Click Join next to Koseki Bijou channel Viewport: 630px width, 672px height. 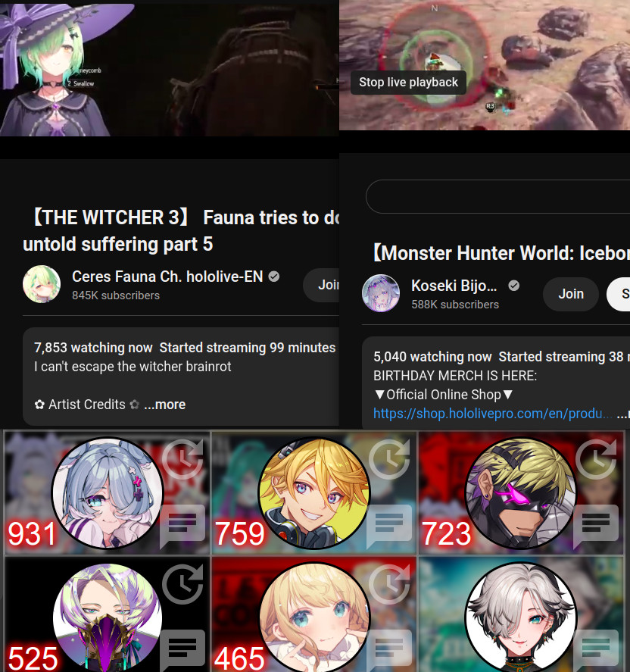click(571, 294)
